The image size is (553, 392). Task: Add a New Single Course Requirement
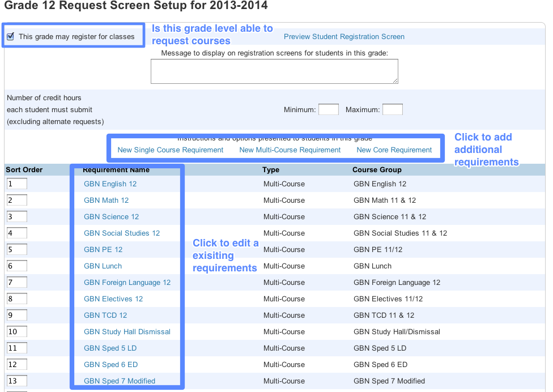(171, 150)
